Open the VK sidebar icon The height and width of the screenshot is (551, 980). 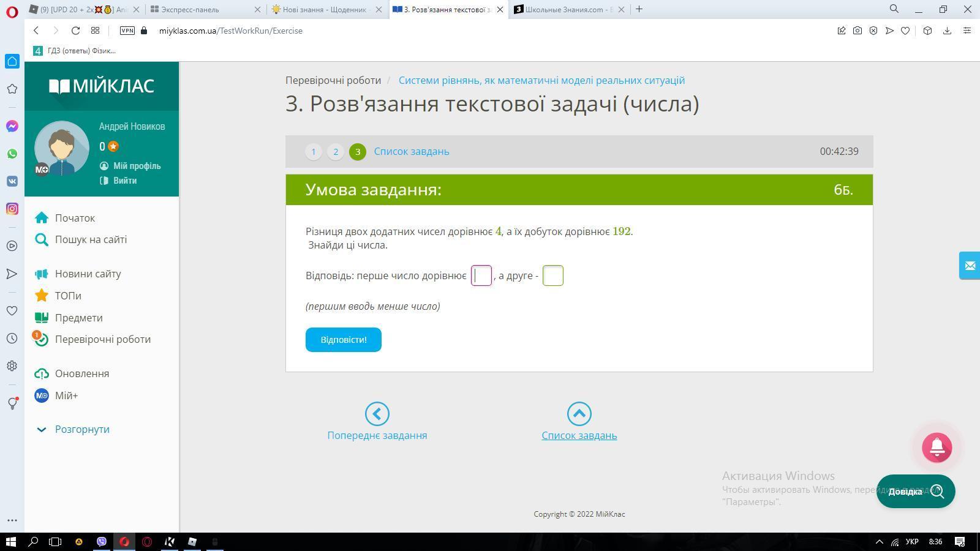pyautogui.click(x=12, y=181)
